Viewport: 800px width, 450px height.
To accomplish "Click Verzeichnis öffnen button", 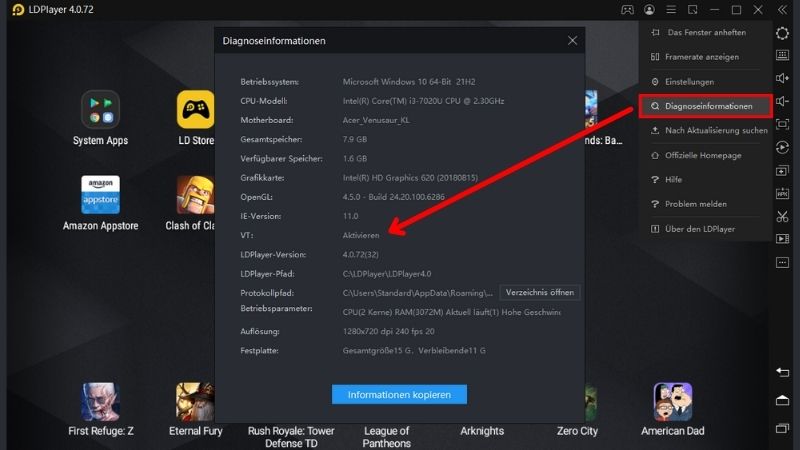I will click(x=540, y=292).
